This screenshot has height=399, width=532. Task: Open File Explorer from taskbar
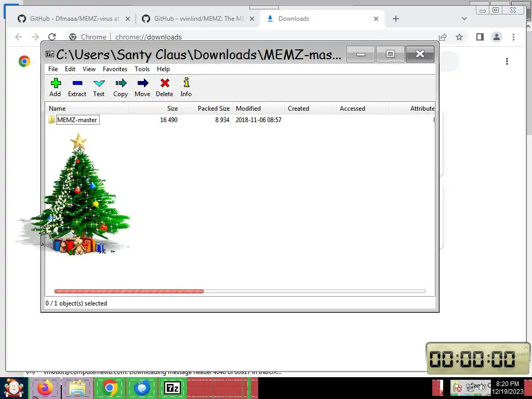point(77,388)
